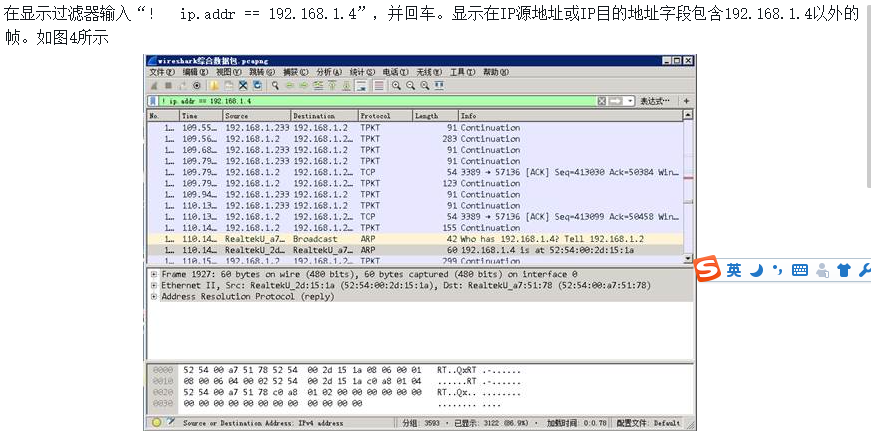This screenshot has height=437, width=871.
Task: Reload the capture file with the toolbar icon
Action: 257,86
